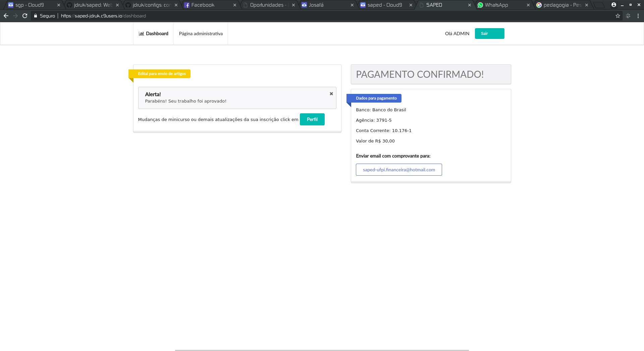
Task: Dismiss the Alerta! notification with the X
Action: (x=331, y=94)
